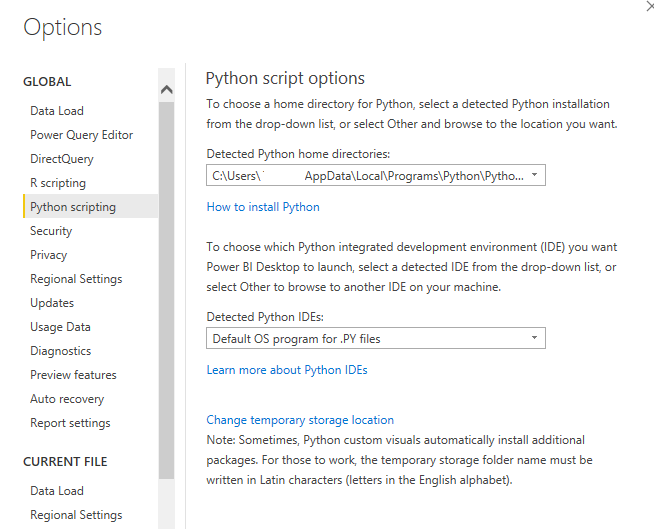The width and height of the screenshot is (654, 529).
Task: Open the How to install Python link
Action: (x=263, y=207)
